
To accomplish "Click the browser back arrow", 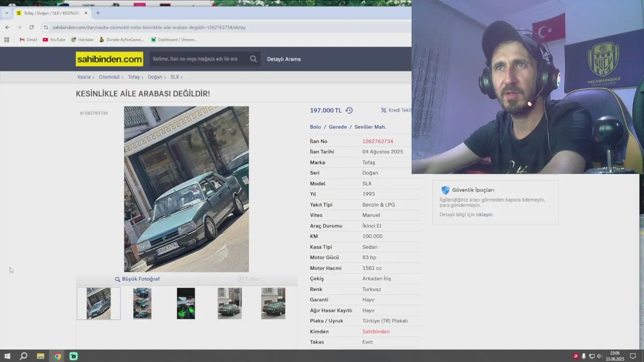I will pos(7,27).
